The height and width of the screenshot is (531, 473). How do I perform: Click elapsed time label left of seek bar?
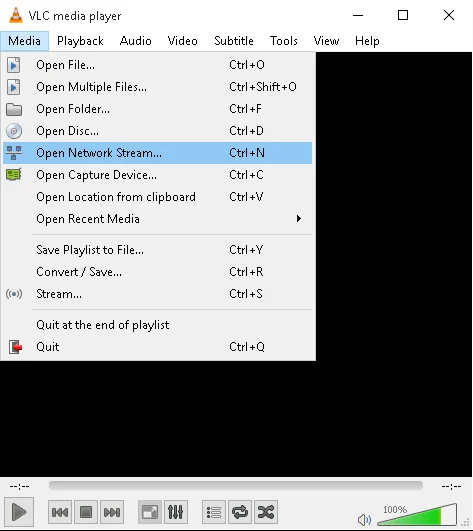click(19, 487)
